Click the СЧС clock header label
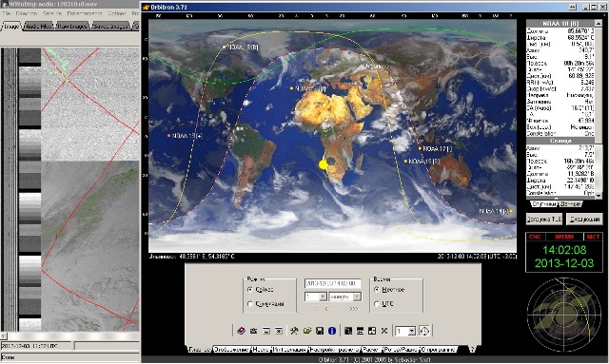Screen dimensions: 609x364 click(x=535, y=237)
